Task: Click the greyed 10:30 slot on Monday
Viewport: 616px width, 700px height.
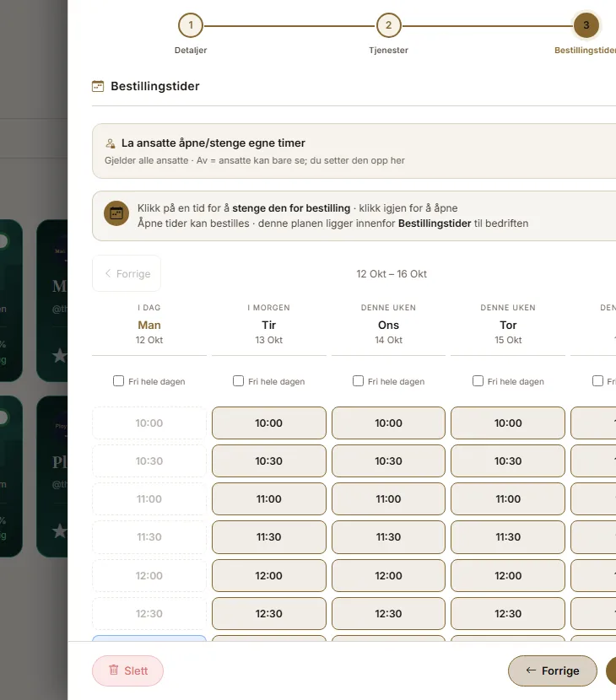Action: pyautogui.click(x=149, y=460)
